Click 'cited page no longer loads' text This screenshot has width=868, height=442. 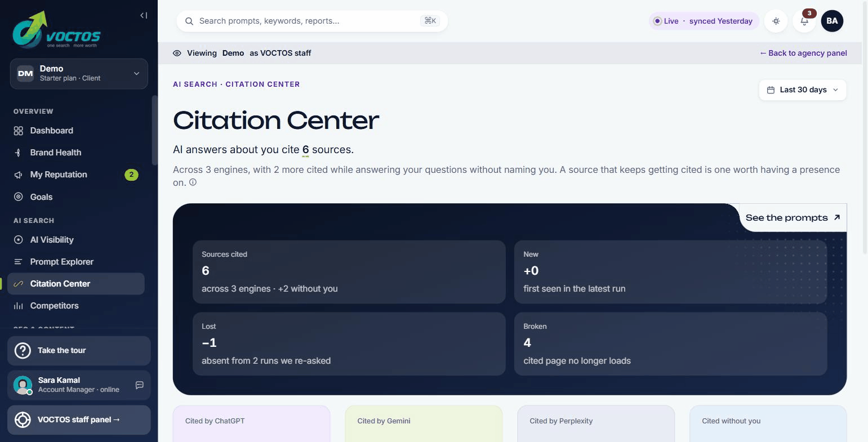[x=577, y=361]
